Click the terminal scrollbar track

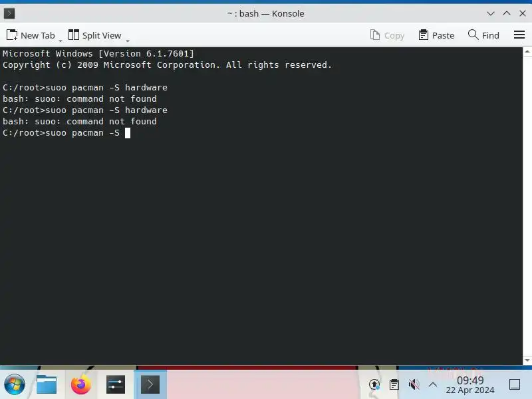(527, 205)
